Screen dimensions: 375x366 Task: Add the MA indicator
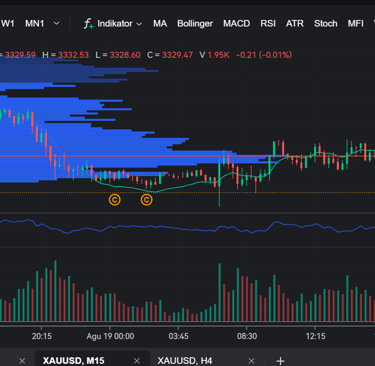point(160,24)
